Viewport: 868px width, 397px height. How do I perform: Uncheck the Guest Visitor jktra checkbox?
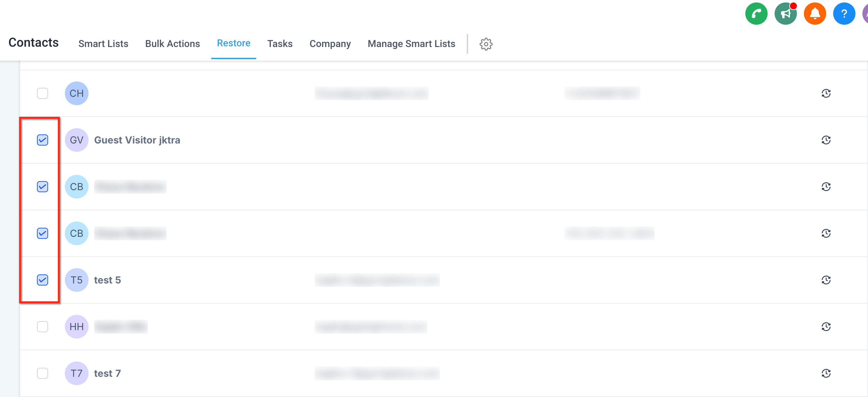coord(43,140)
